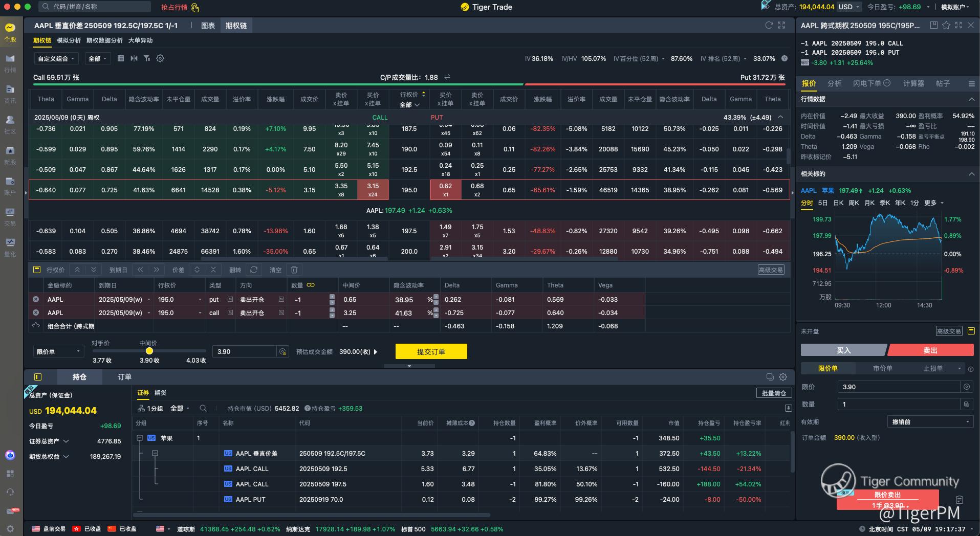Open the 模拟账户 account dropdown
This screenshot has height=536, width=980.
coord(955,7)
